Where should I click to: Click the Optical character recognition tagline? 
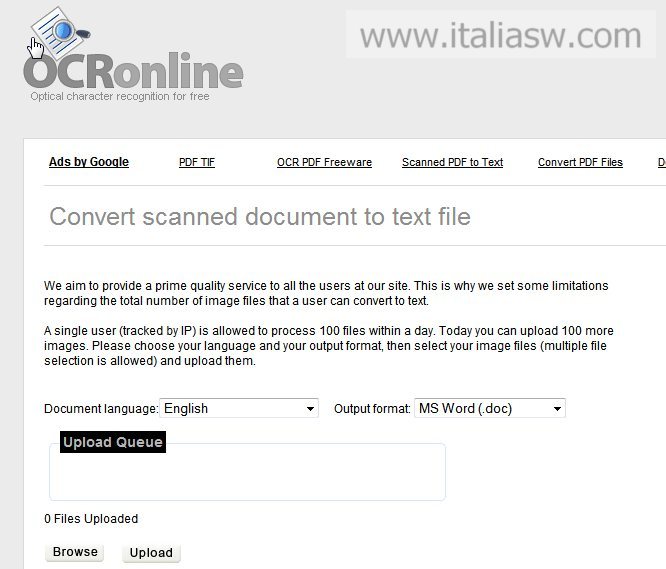point(120,96)
